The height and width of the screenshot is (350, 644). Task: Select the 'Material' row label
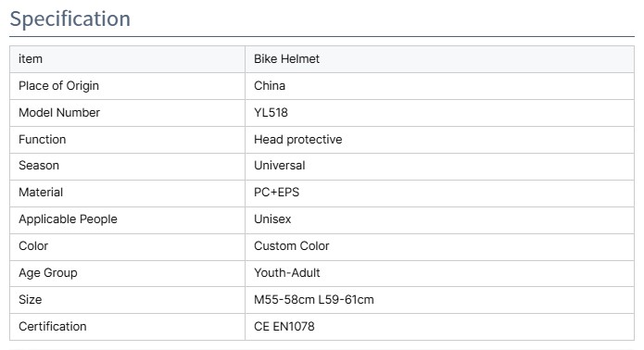[41, 192]
